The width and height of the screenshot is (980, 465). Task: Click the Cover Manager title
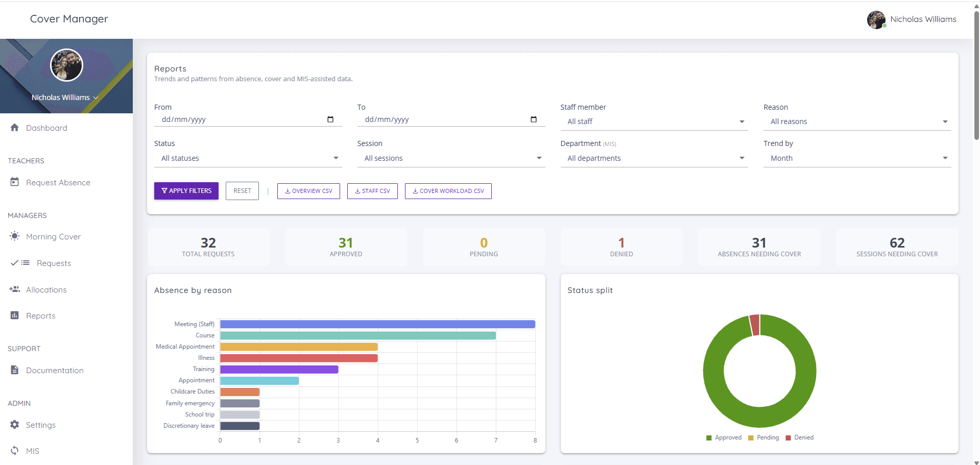69,19
